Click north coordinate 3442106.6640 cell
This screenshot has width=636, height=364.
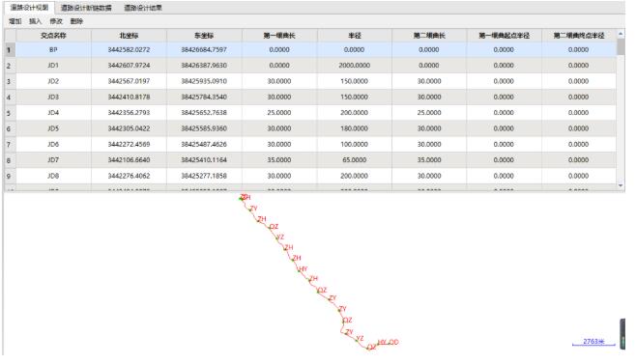pos(129,160)
